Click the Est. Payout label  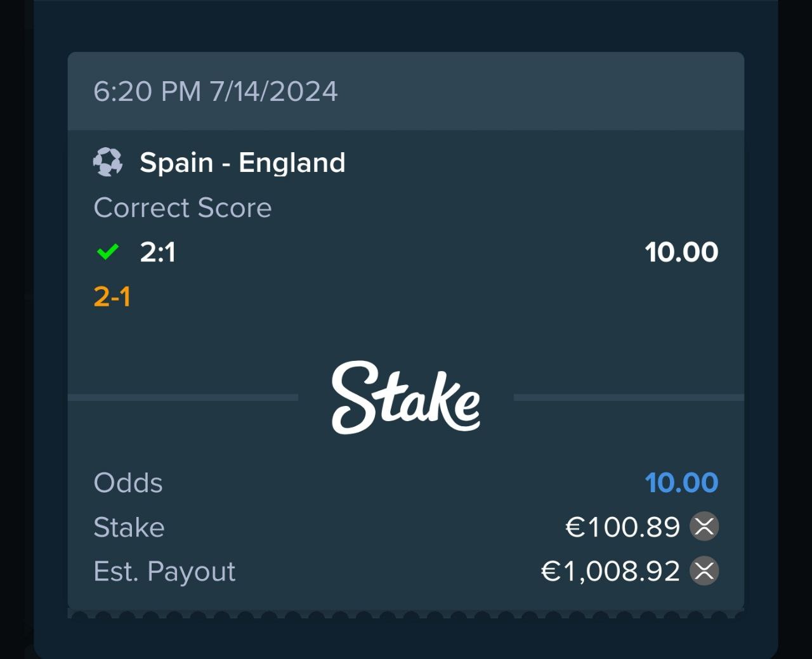[x=164, y=571]
